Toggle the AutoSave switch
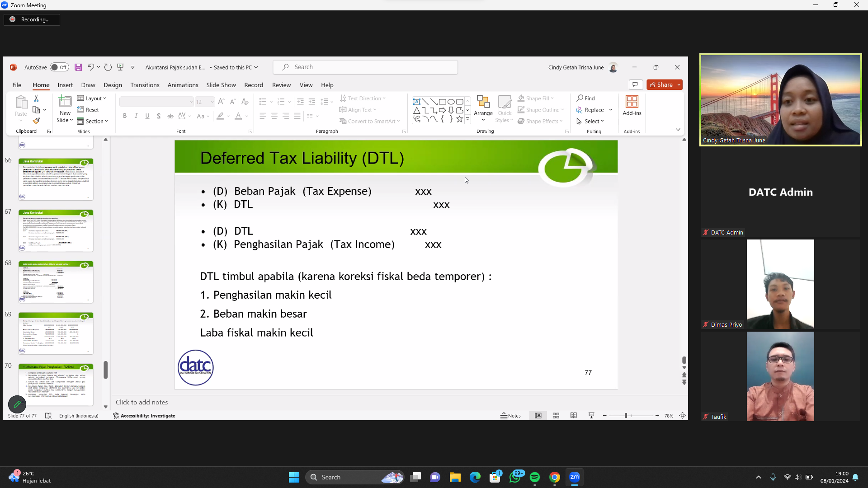Screen dimensions: 868x488 (x=59, y=67)
